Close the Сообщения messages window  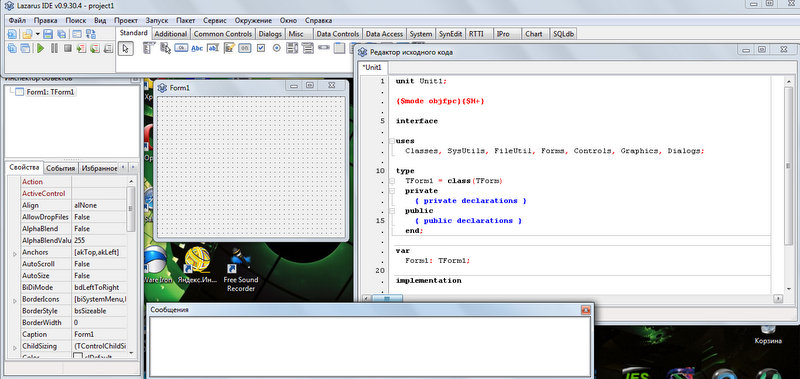point(585,310)
